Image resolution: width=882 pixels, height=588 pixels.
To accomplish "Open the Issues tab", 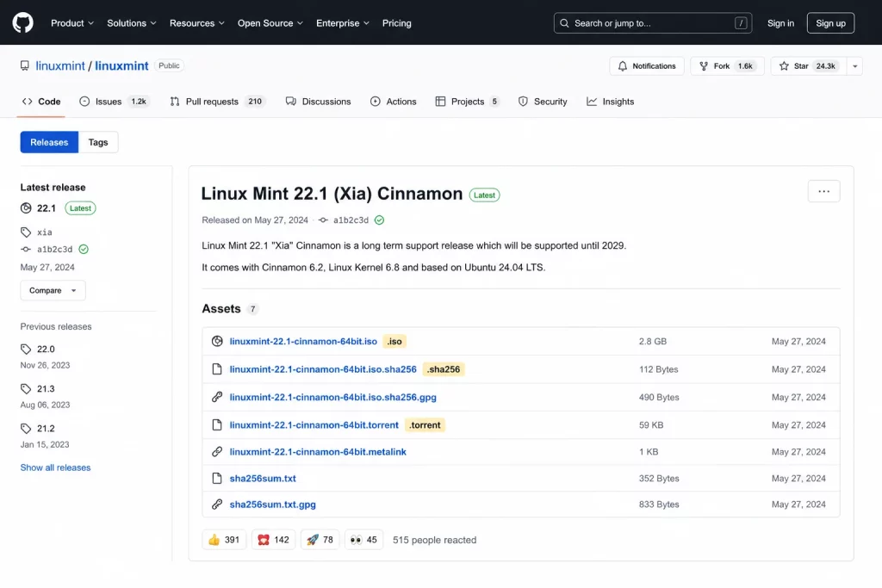I will coord(115,102).
